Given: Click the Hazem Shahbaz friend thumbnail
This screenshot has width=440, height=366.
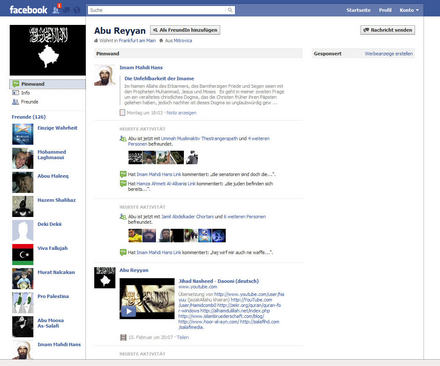Looking at the screenshot, I should coord(23,206).
